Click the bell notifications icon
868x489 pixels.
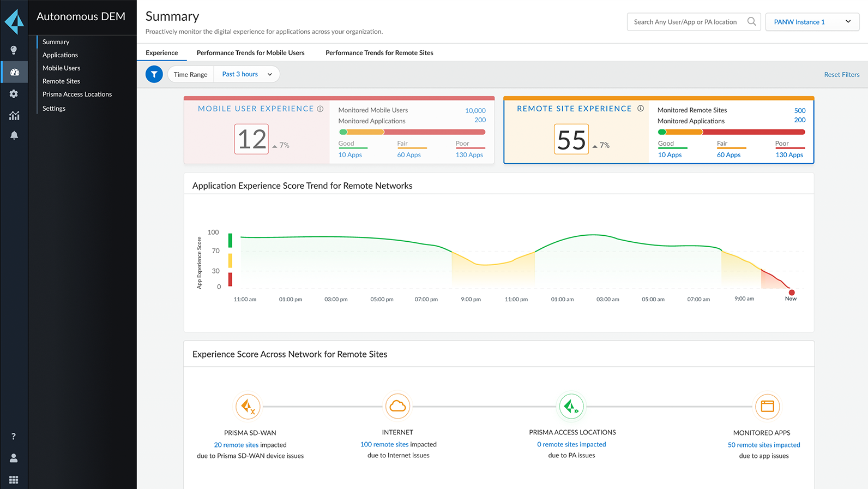pyautogui.click(x=14, y=135)
